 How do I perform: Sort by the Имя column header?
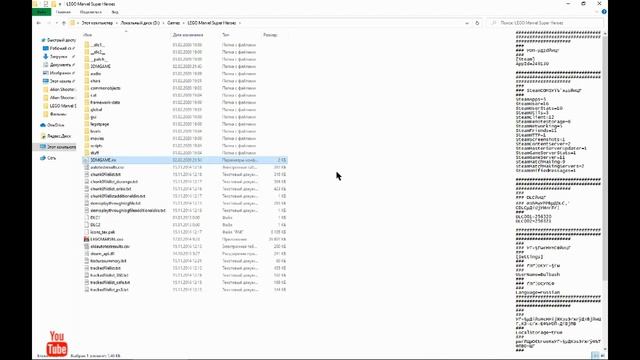click(87, 35)
